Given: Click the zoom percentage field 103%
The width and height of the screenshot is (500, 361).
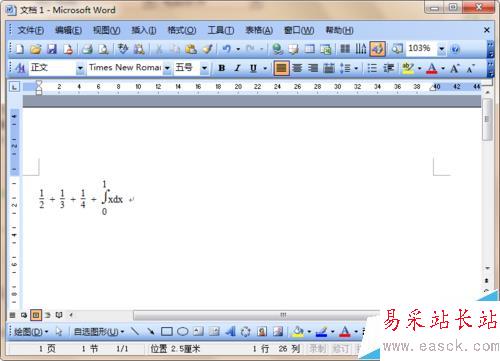Looking at the screenshot, I should point(421,49).
